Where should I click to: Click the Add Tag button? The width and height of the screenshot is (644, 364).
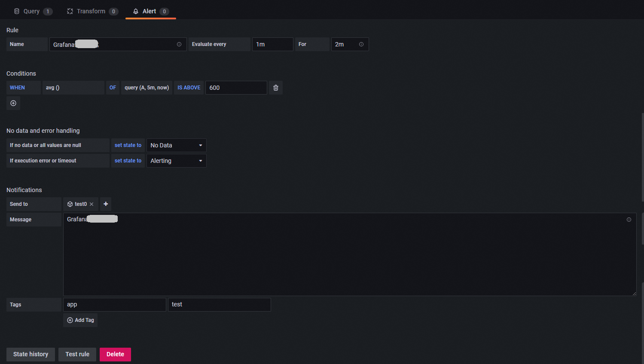click(x=80, y=320)
